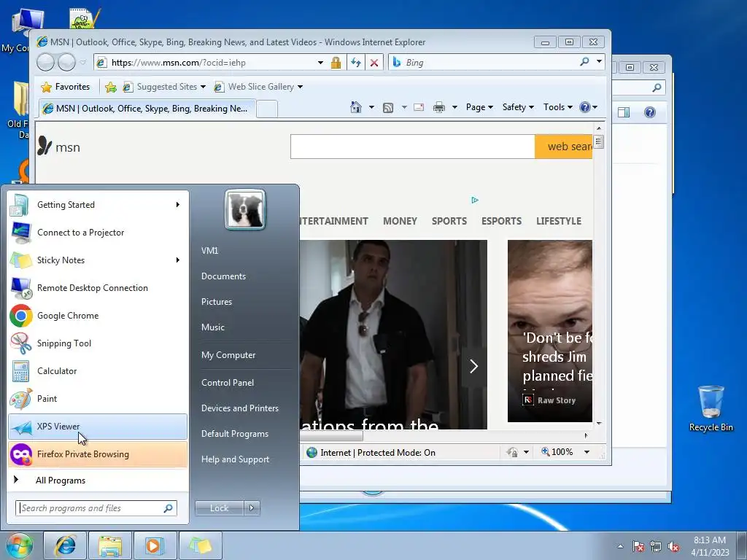Click Action Center flag tray icon

pyautogui.click(x=638, y=547)
